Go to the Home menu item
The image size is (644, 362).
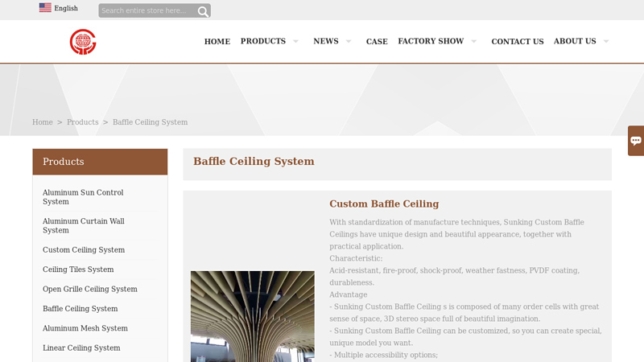[217, 42]
